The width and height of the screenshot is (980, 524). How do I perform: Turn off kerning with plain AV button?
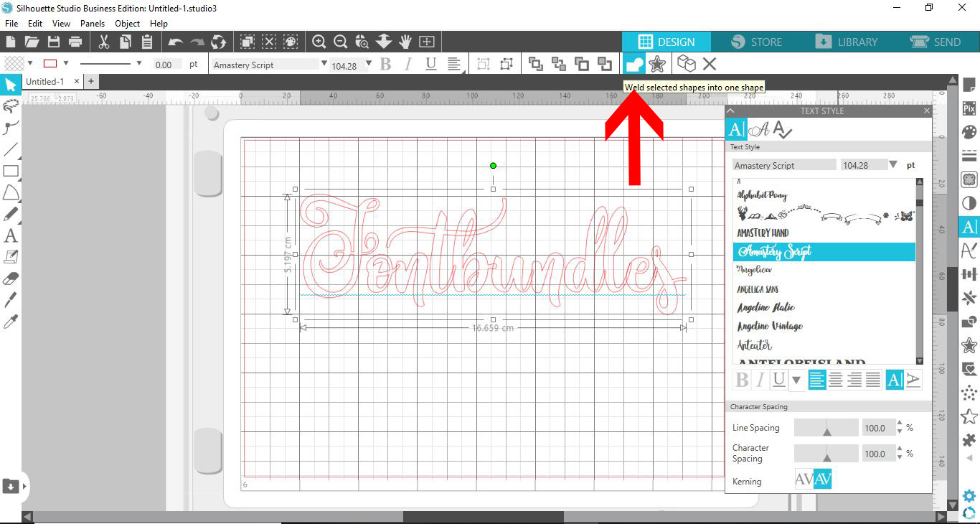tap(804, 479)
